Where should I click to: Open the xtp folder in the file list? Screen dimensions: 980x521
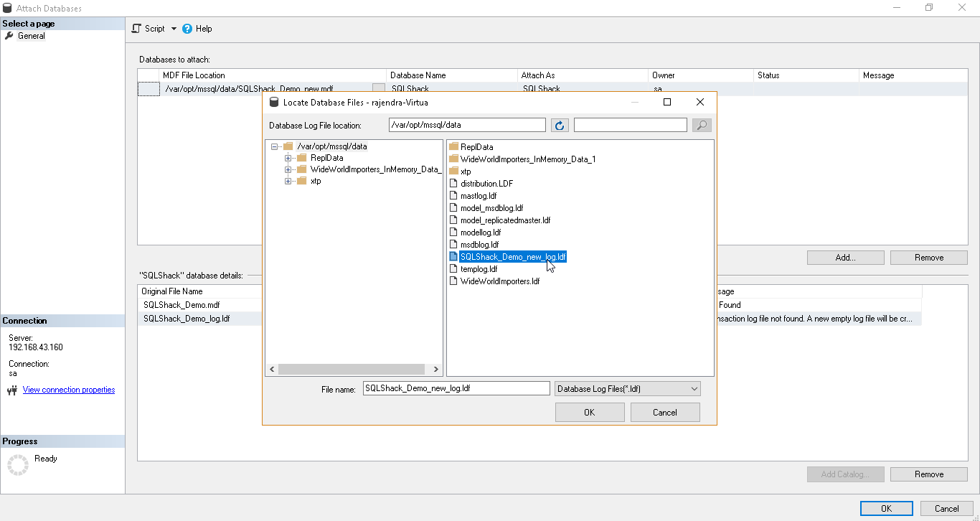pos(465,172)
